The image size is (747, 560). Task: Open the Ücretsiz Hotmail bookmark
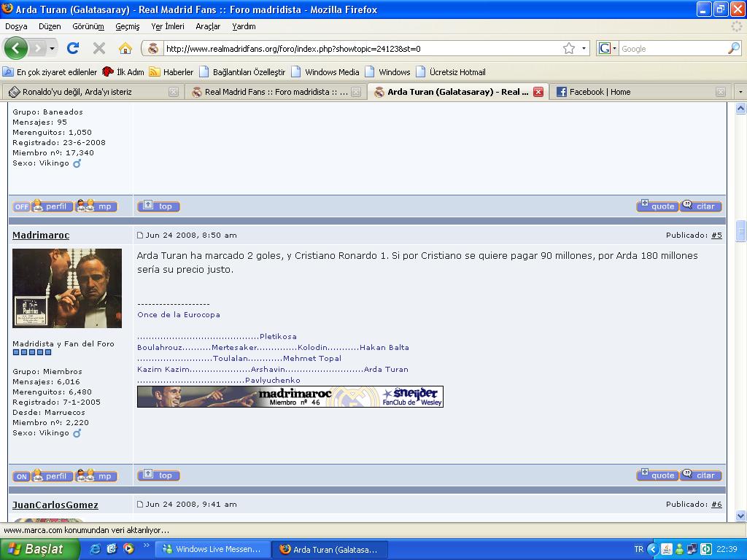click(x=451, y=72)
